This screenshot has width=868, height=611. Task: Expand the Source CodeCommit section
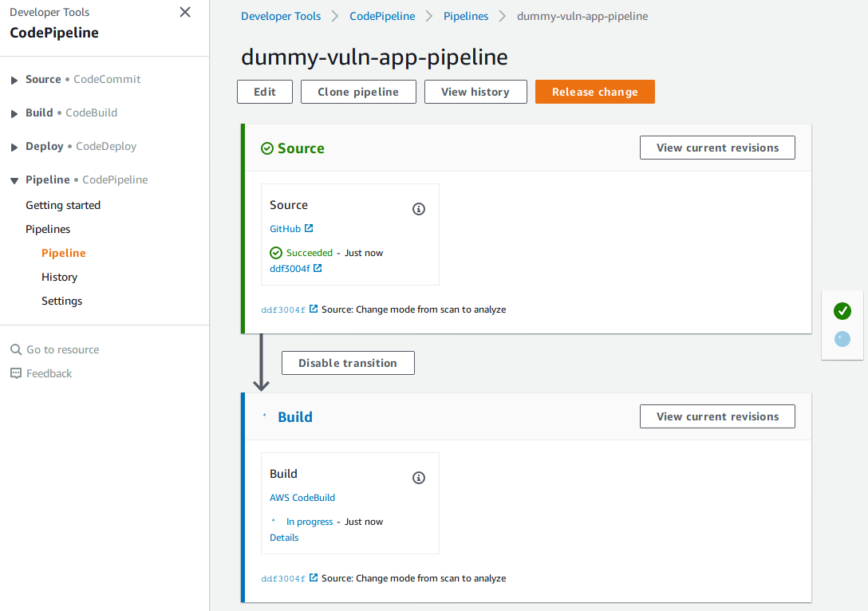pyautogui.click(x=14, y=81)
